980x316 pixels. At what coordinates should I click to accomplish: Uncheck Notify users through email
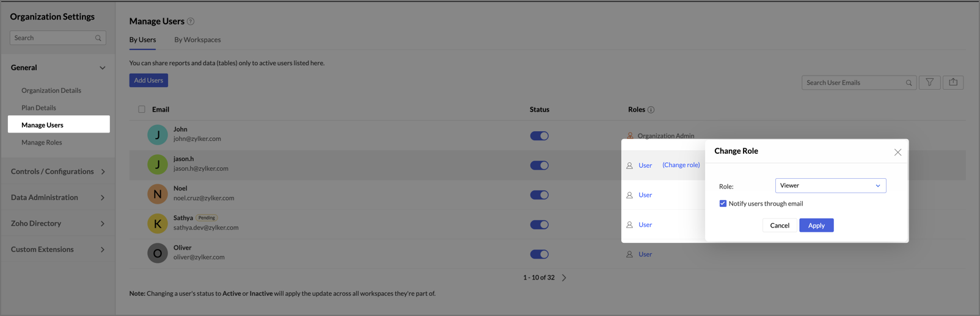[x=723, y=204]
